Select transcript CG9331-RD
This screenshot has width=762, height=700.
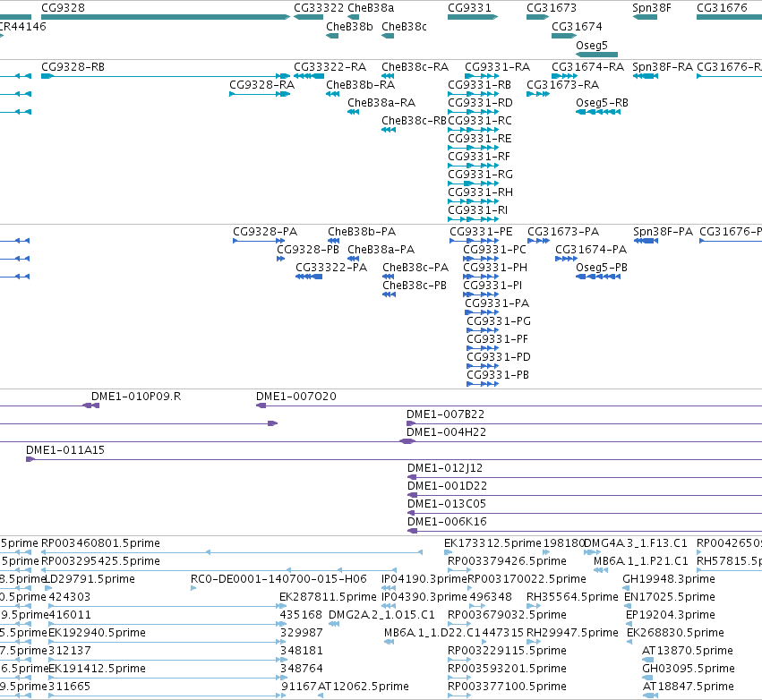click(480, 103)
